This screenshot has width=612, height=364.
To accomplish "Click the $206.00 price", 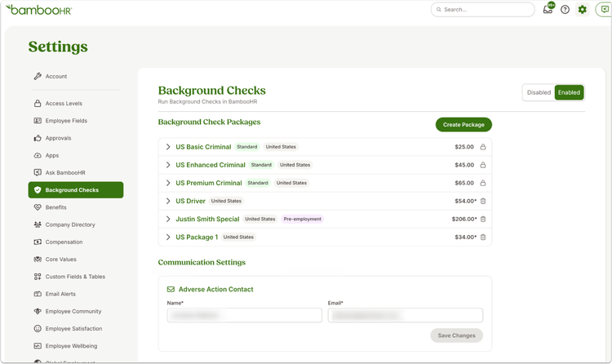I will point(464,219).
